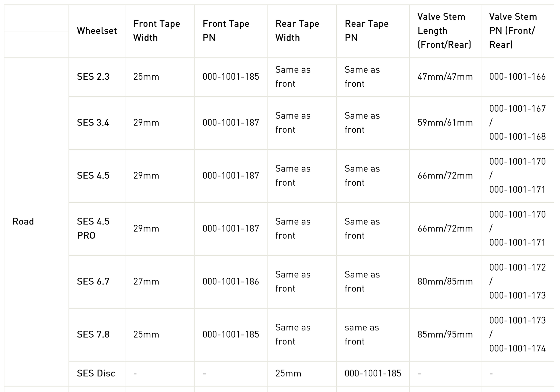The height and width of the screenshot is (392, 560).
Task: Click the 80mm/85mm valve stem length
Action: (445, 281)
